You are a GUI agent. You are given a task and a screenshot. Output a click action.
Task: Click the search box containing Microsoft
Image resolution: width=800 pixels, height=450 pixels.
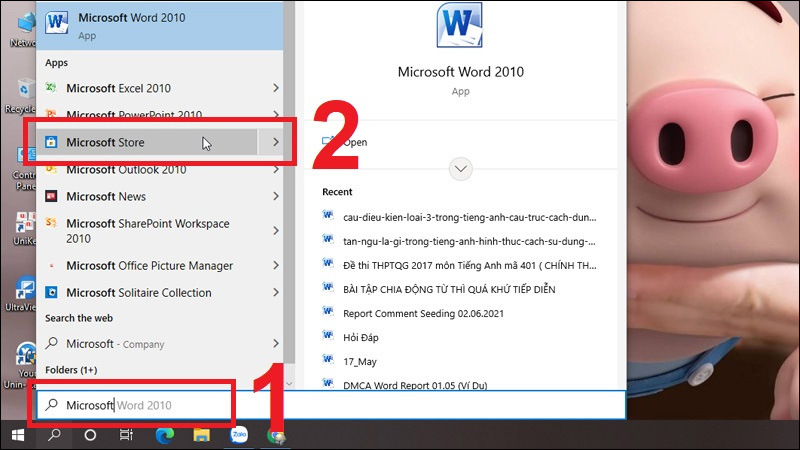tap(135, 405)
